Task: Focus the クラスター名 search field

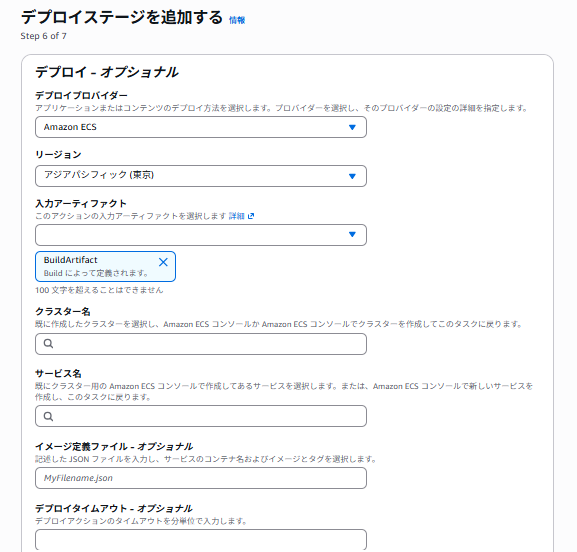Action: (201, 344)
